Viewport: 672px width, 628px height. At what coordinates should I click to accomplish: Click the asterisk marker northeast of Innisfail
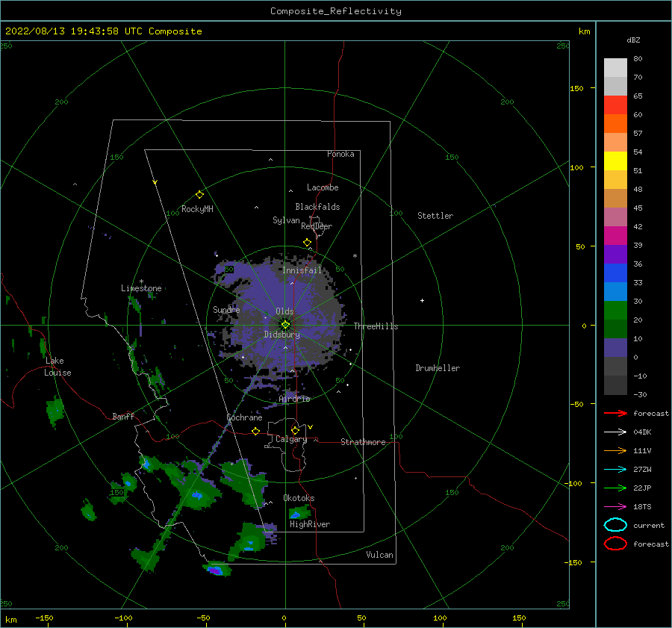pyautogui.click(x=355, y=256)
